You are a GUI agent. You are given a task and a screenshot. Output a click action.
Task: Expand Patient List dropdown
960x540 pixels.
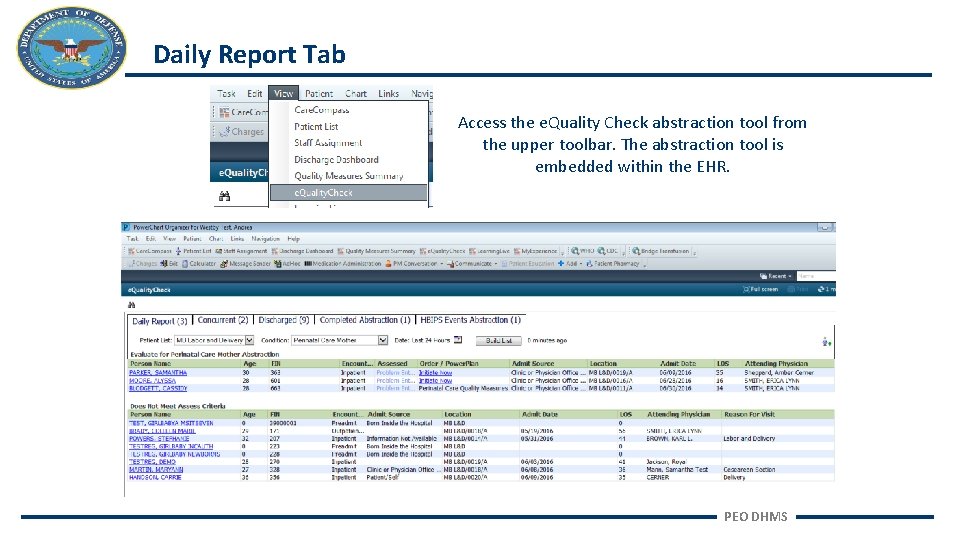click(x=249, y=340)
